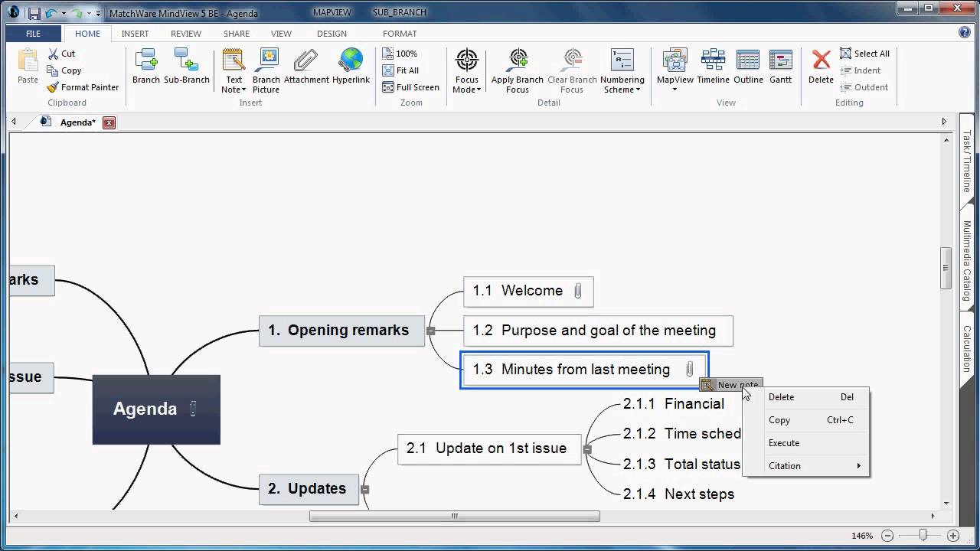
Task: Insert a new Sub-Branch
Action: click(187, 66)
